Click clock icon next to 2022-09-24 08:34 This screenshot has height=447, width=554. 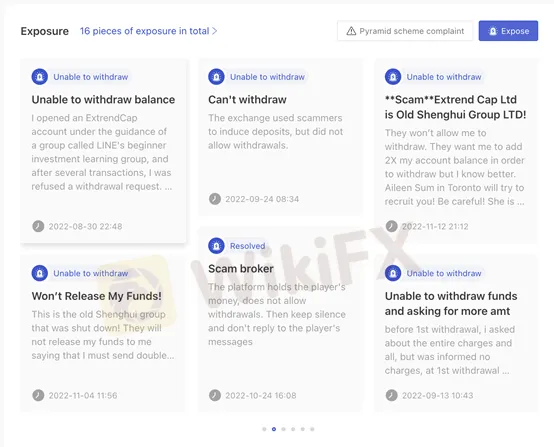coord(215,199)
